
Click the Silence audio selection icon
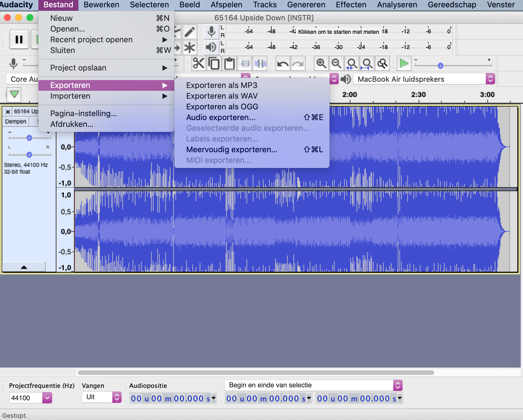[x=260, y=63]
